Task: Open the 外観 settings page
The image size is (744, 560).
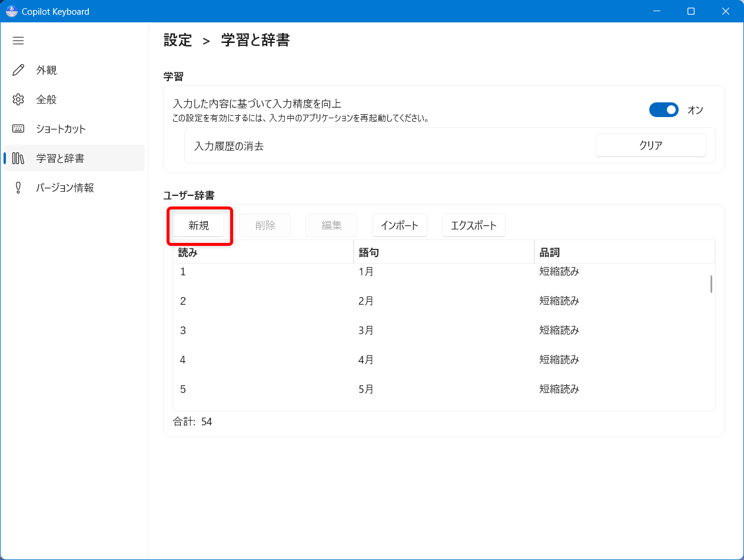Action: click(74, 70)
